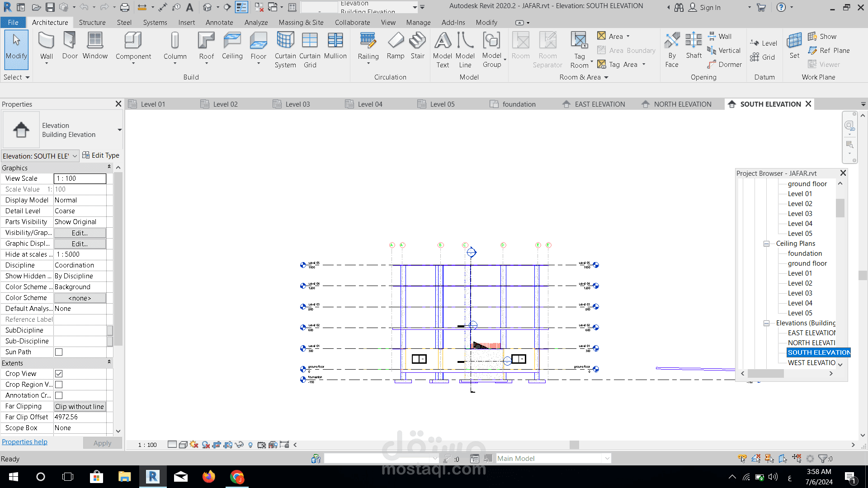
Task: Expand the Select panel dropdown
Action: [x=17, y=77]
